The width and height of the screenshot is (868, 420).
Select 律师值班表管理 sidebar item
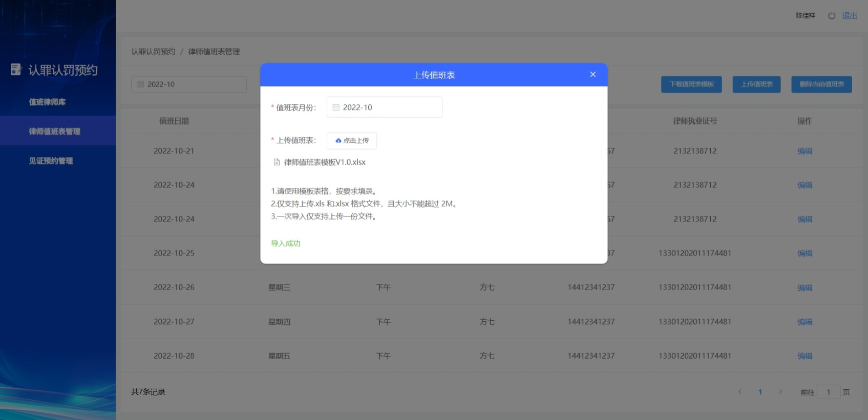(x=54, y=131)
